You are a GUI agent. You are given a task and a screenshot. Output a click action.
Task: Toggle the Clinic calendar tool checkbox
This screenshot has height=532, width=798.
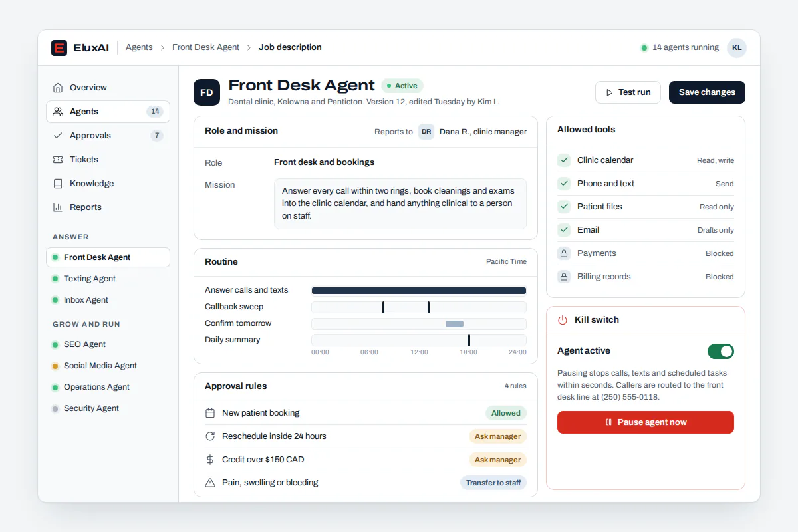tap(564, 160)
